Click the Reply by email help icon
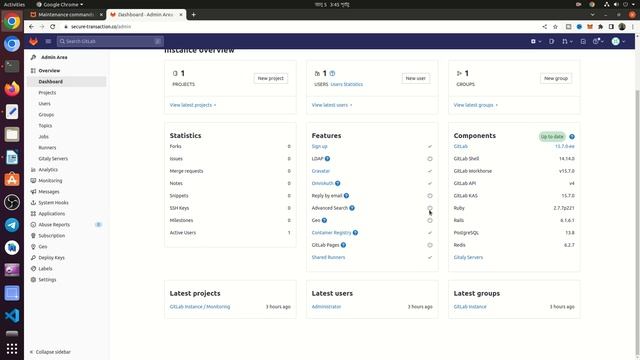640x360 pixels. point(346,196)
